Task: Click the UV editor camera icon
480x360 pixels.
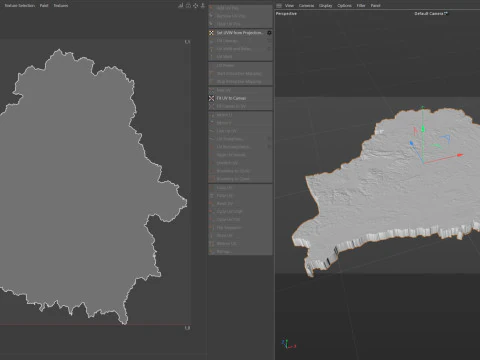Action: tap(188, 5)
